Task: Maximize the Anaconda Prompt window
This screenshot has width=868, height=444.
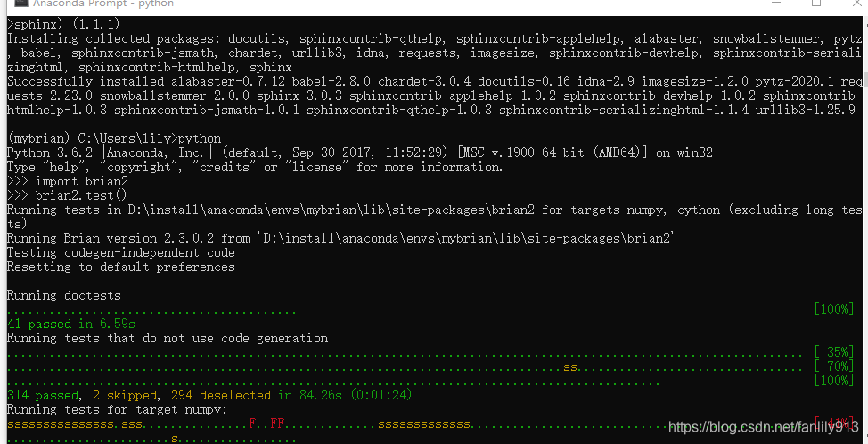Action: (816, 4)
